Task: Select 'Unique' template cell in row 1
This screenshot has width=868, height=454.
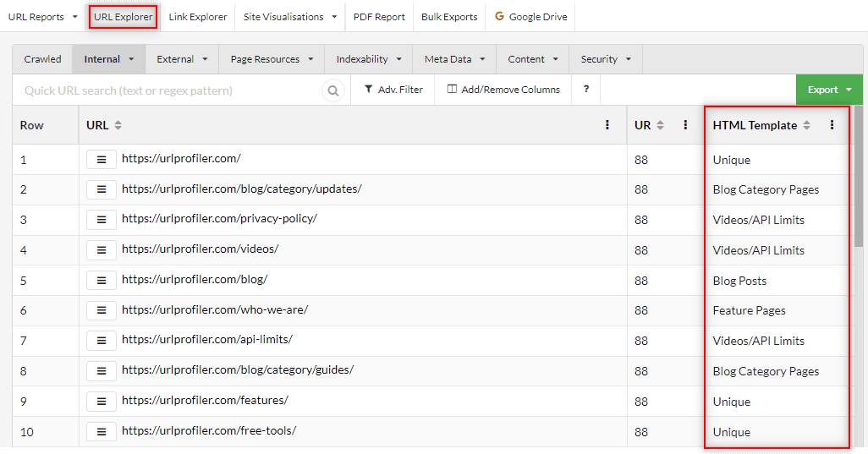Action: tap(731, 160)
